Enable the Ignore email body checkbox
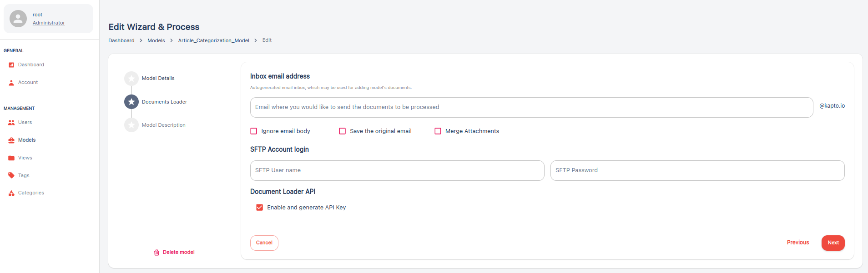This screenshot has width=868, height=273. [254, 131]
